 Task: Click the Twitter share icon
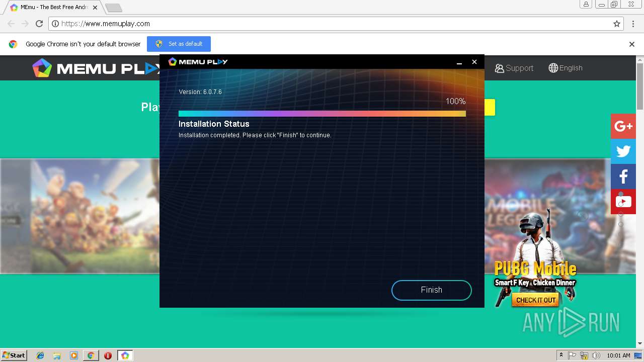[x=623, y=151]
